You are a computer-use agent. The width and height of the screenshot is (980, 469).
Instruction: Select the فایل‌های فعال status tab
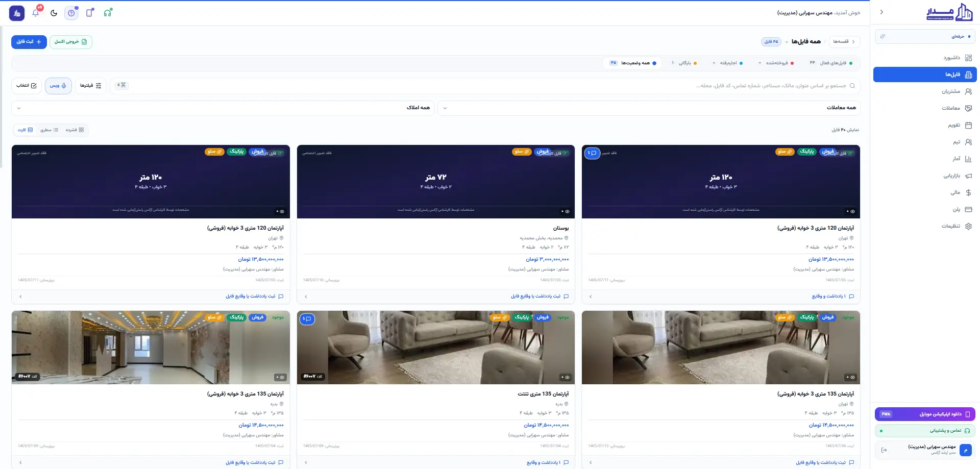(x=831, y=63)
